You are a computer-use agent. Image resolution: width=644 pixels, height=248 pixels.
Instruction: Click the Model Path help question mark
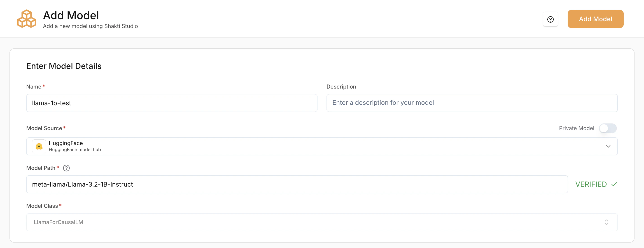pos(66,168)
